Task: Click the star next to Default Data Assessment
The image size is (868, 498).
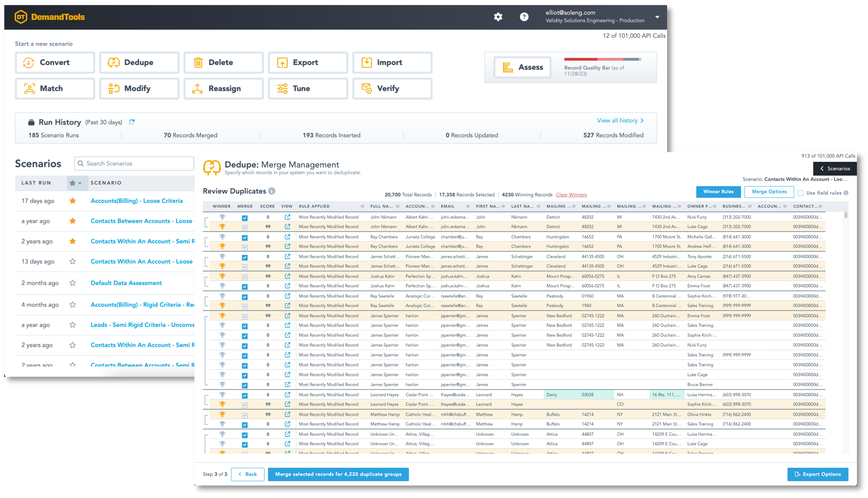Action: point(72,283)
